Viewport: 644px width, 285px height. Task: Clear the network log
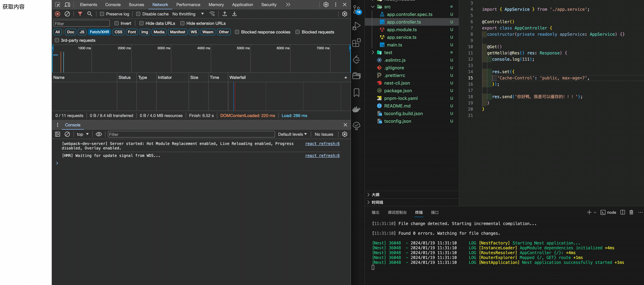pyautogui.click(x=67, y=14)
